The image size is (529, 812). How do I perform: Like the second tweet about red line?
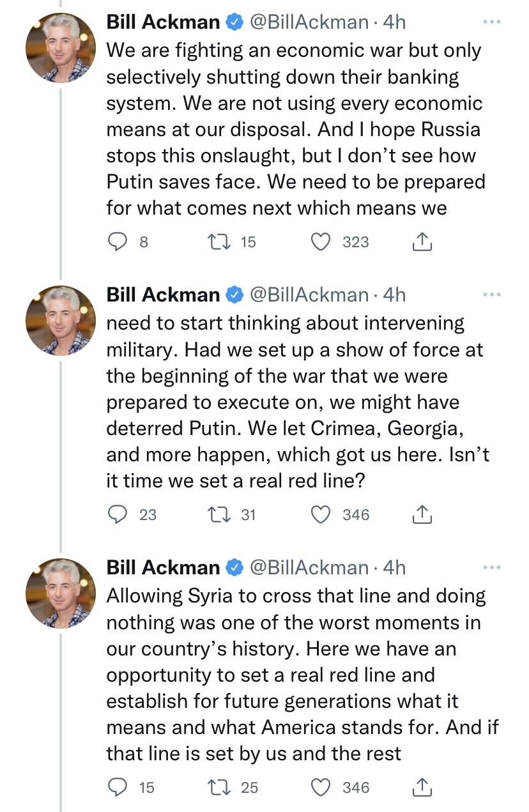(x=320, y=514)
